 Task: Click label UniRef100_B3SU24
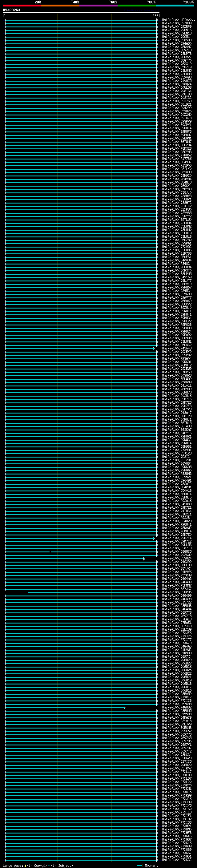coord(177,558)
